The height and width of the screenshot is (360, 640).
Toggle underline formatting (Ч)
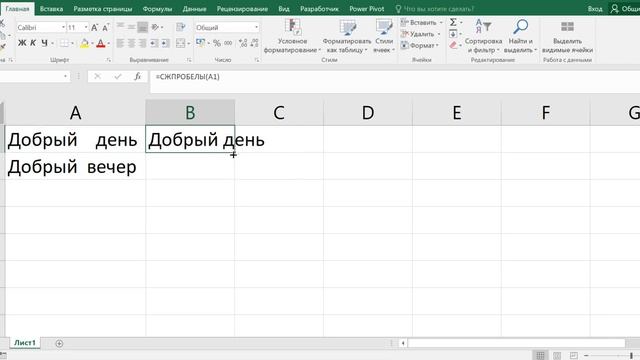coord(44,43)
